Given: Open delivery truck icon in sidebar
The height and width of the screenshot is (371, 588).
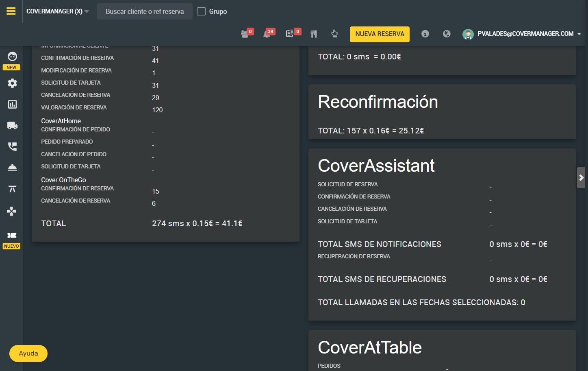Looking at the screenshot, I should 12,125.
